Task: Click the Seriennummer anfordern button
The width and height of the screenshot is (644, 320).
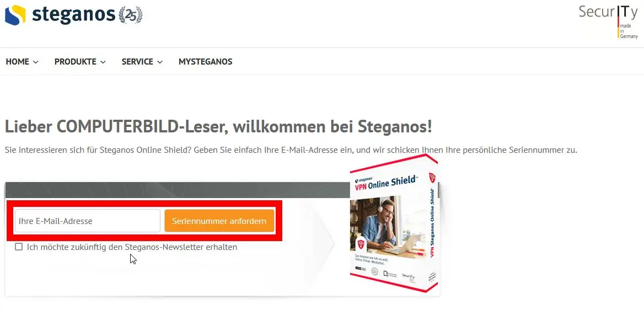Action: 219,221
